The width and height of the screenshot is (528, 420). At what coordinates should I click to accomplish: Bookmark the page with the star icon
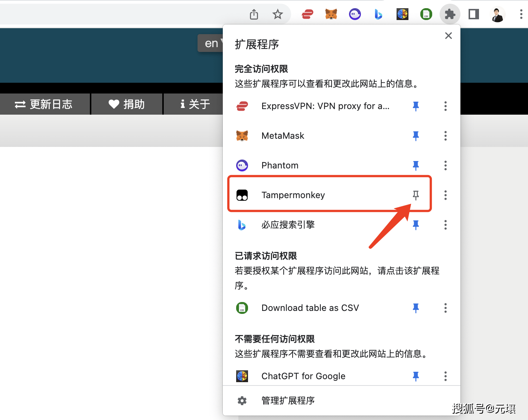[x=278, y=14]
